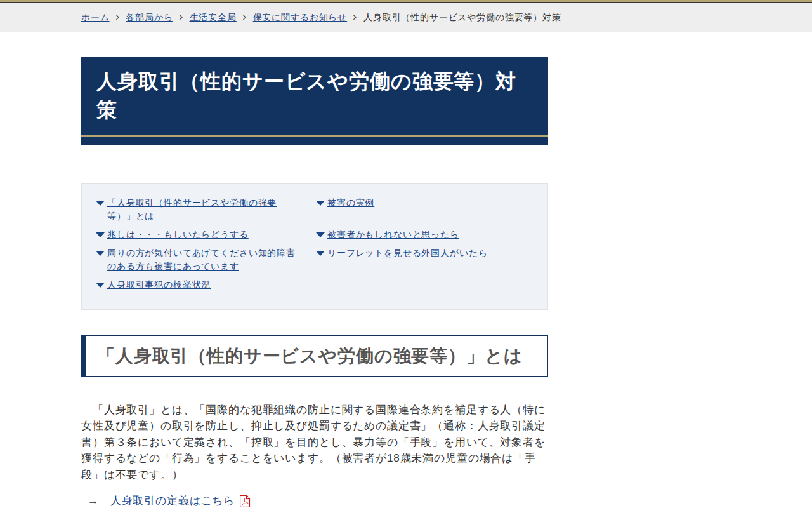Click the PDF icon beside 人身取引の定義はこちら
Viewport: 812px width, 508px height.
245,501
